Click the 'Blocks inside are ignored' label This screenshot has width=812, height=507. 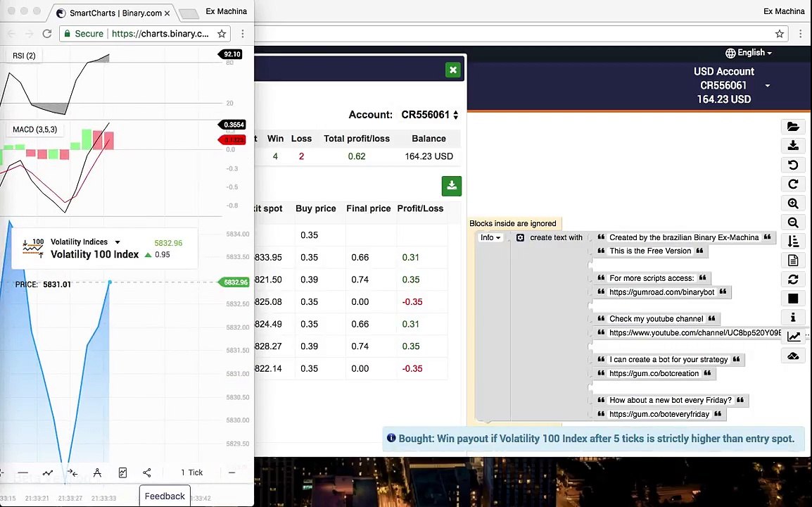tap(513, 223)
